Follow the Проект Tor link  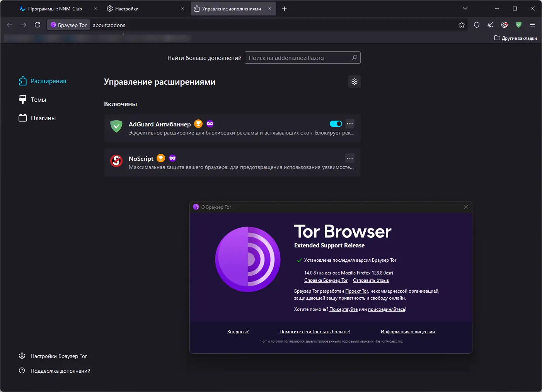(x=356, y=291)
